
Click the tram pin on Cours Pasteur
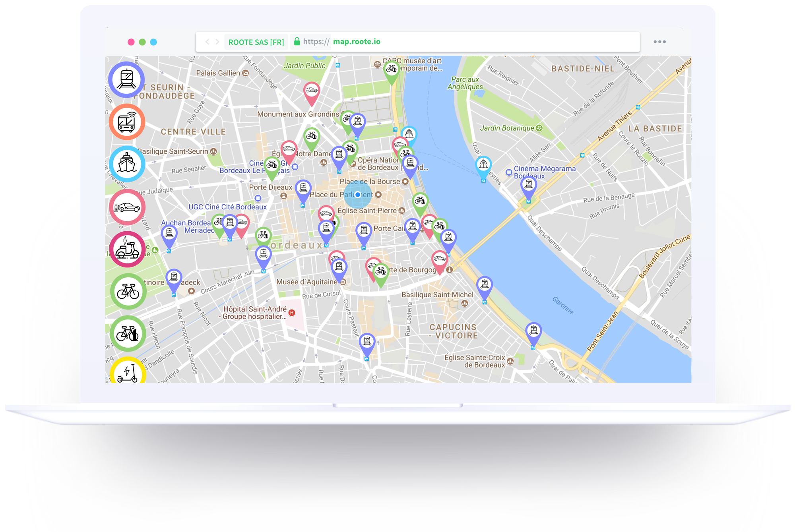367,345
